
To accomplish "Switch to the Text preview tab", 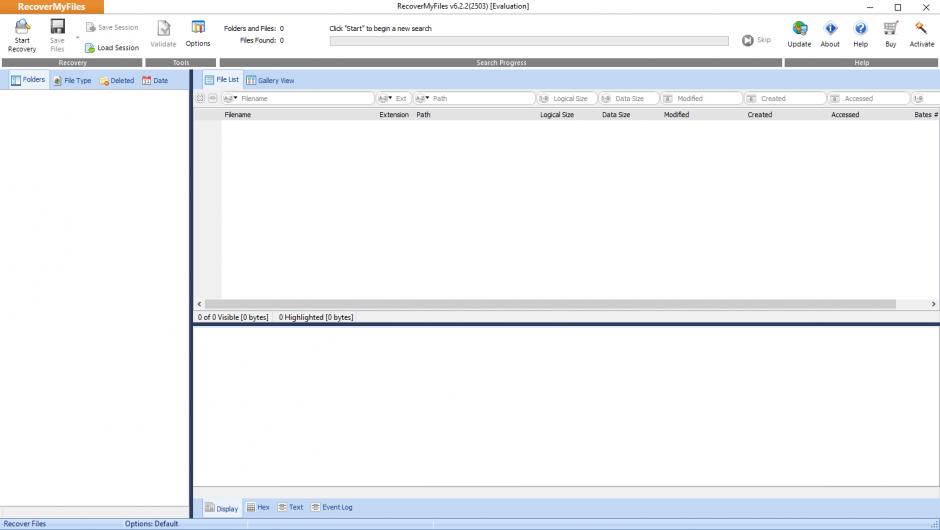I will tap(291, 507).
